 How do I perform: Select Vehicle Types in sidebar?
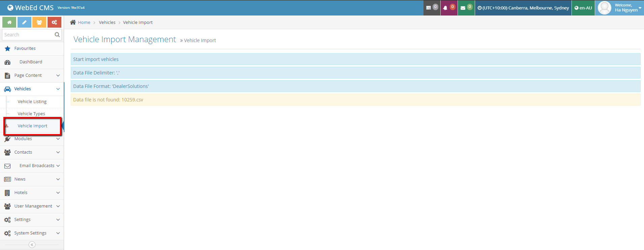point(31,114)
